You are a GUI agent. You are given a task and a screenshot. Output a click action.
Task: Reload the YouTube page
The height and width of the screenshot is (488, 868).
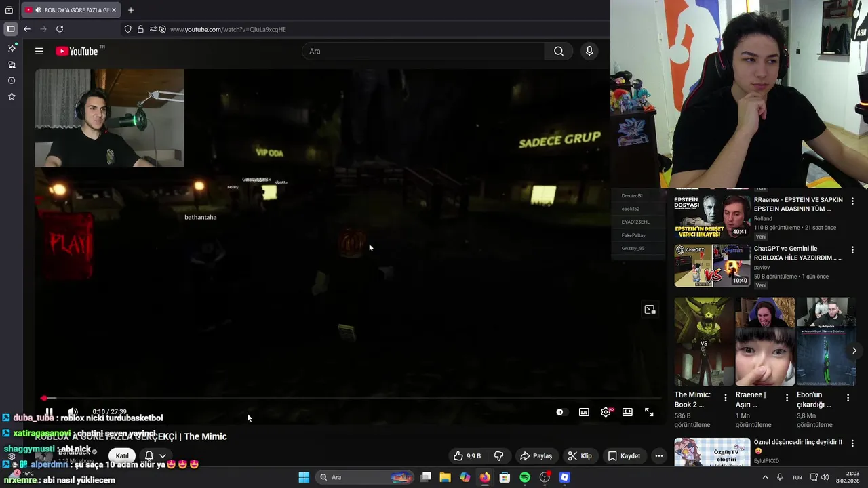pos(60,29)
